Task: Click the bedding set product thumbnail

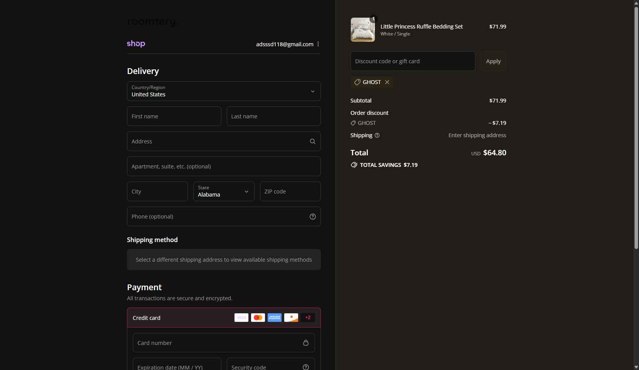Action: tap(363, 30)
